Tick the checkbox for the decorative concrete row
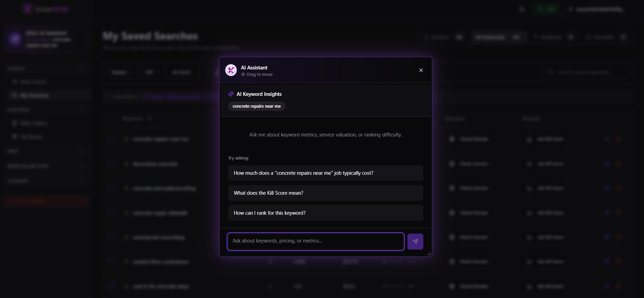Image resolution: width=644 pixels, height=298 pixels. tap(111, 164)
